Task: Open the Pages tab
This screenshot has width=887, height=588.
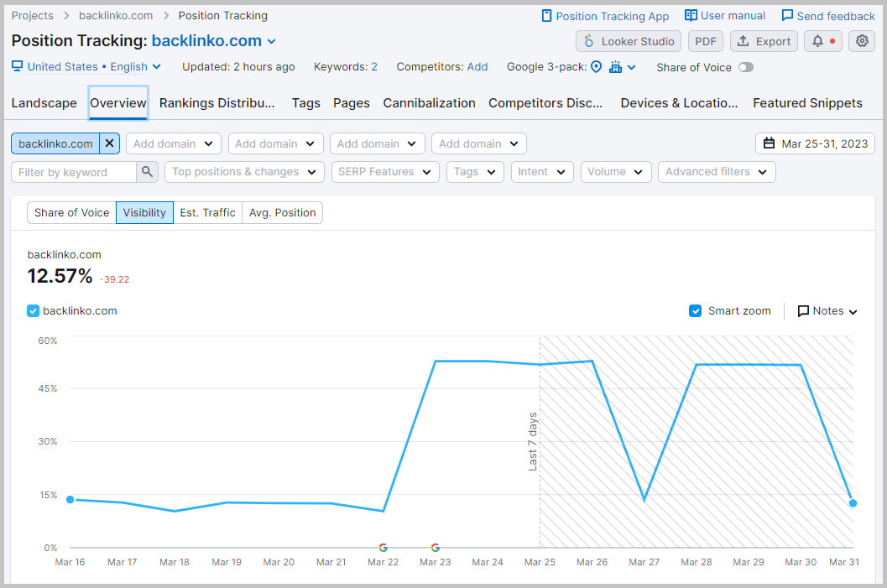Action: [x=352, y=103]
